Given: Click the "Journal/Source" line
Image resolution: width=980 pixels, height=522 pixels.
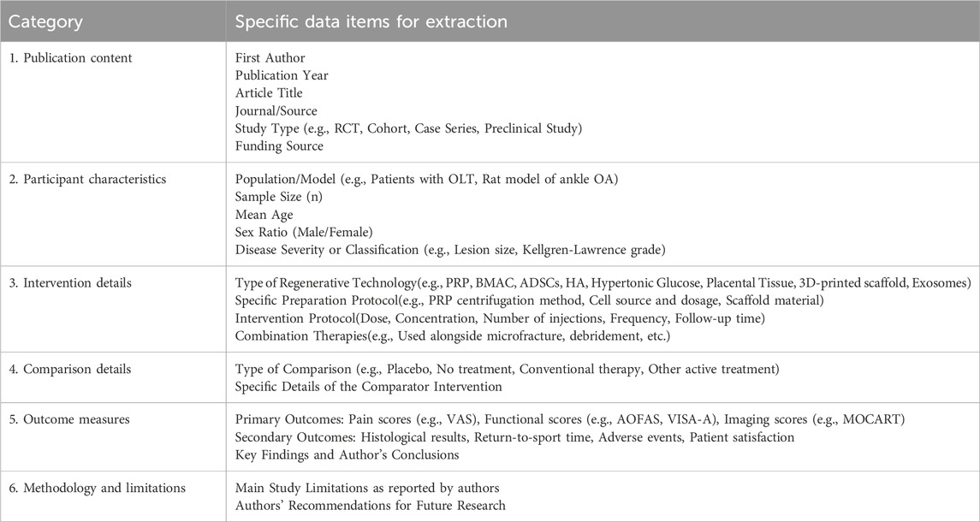Looking at the screenshot, I should [276, 110].
